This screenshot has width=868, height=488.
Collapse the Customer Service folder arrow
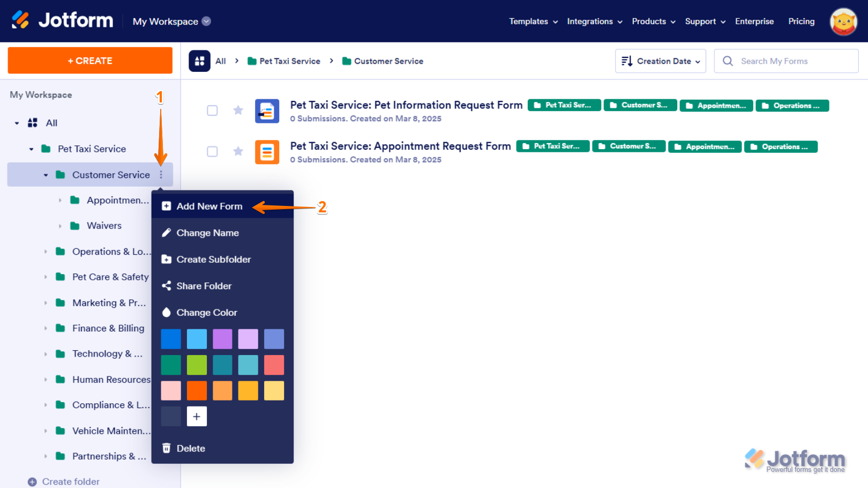click(46, 175)
